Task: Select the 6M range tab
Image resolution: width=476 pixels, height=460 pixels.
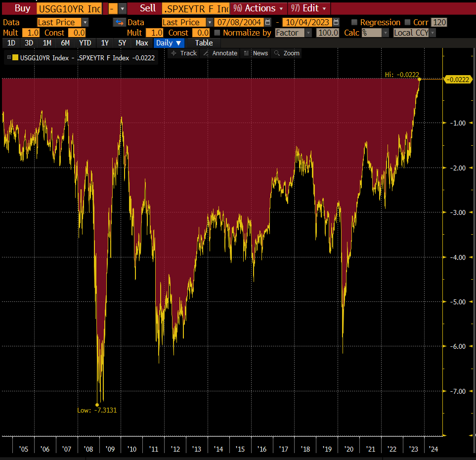Action: (x=65, y=43)
